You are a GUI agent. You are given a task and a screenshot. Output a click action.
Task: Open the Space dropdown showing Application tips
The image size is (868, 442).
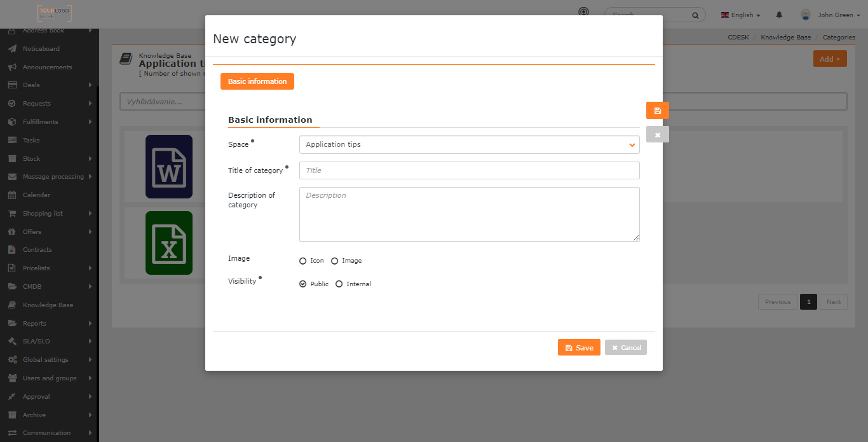coord(469,144)
